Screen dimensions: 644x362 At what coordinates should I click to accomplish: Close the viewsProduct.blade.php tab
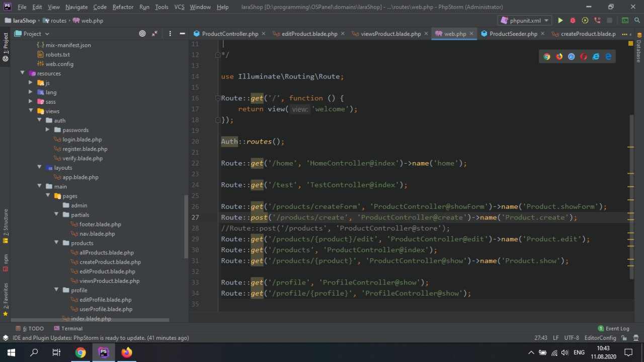pyautogui.click(x=426, y=34)
